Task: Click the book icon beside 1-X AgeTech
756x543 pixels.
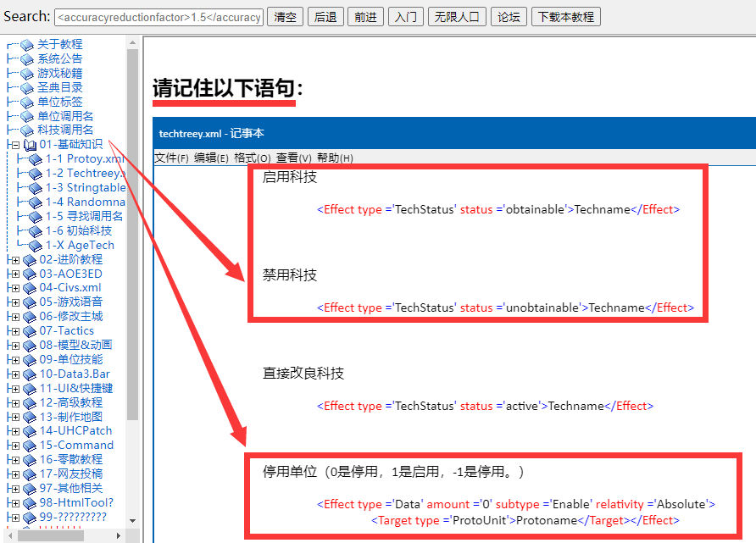Action: point(36,246)
